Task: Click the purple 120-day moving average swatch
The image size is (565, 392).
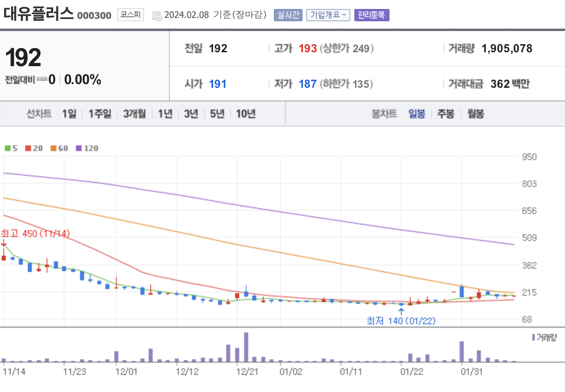Action: click(79, 148)
